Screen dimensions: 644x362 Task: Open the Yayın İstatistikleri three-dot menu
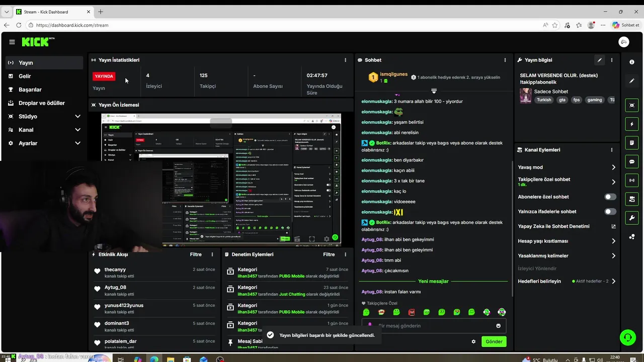click(345, 60)
